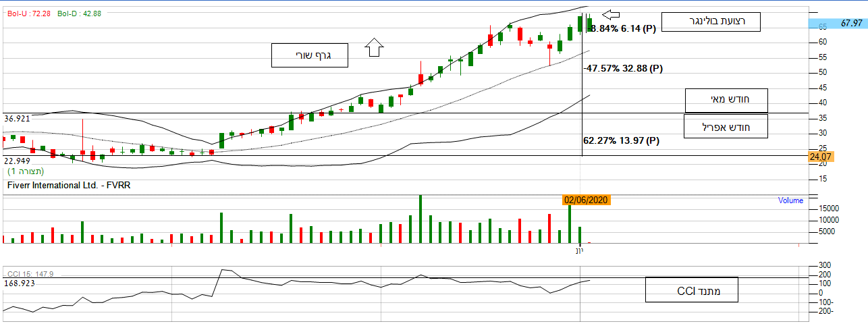Select the 'רצועת בולינגר' annotation box
The image size is (868, 328).
711,22
